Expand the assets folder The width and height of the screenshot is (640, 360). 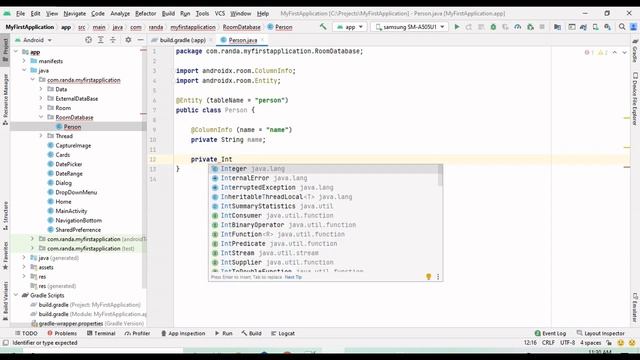(24, 267)
